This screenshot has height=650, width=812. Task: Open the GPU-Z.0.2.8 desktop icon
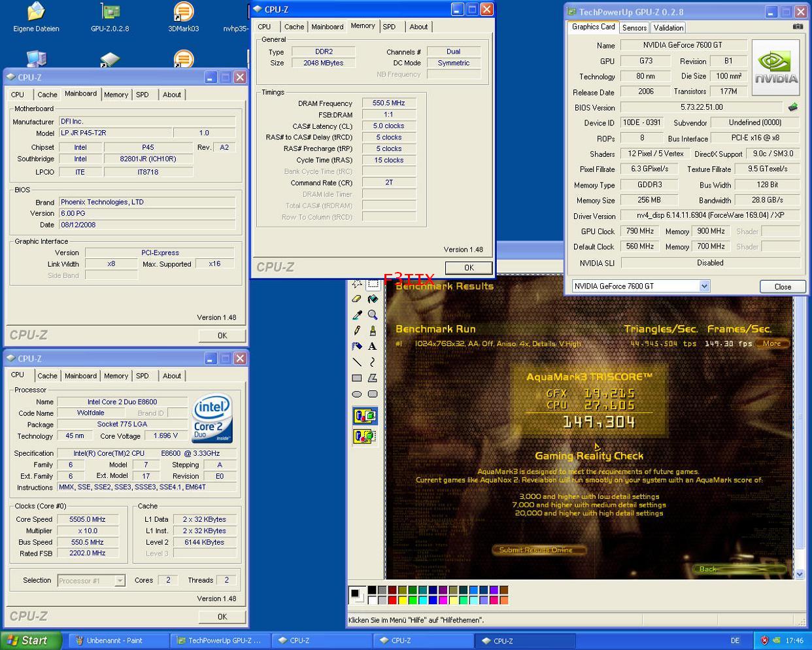click(x=110, y=18)
